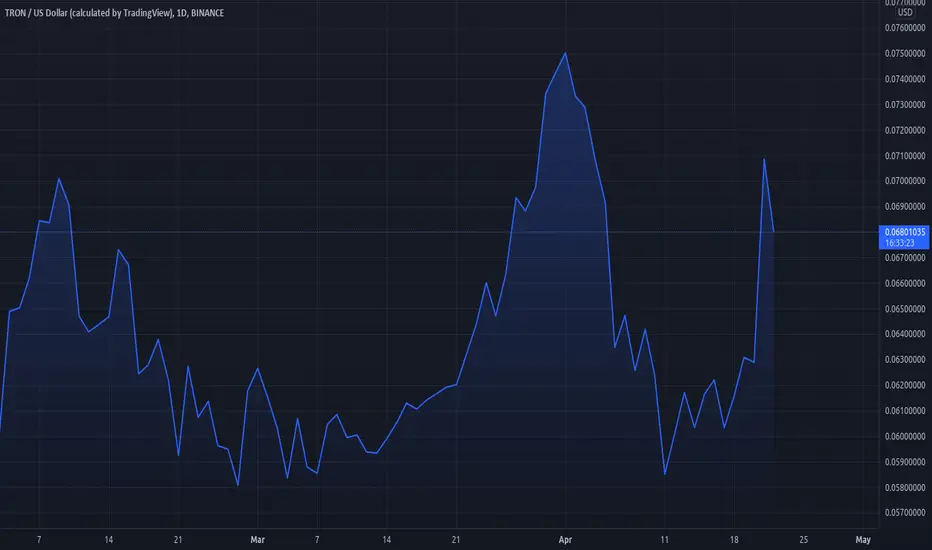Click the 7 date label before Mar 14
This screenshot has width=932, height=550.
(317, 540)
